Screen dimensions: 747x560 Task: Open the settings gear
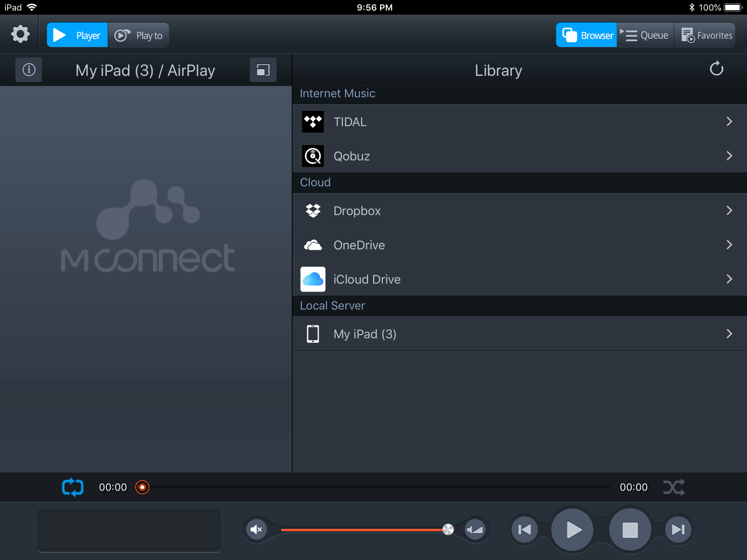(x=20, y=34)
